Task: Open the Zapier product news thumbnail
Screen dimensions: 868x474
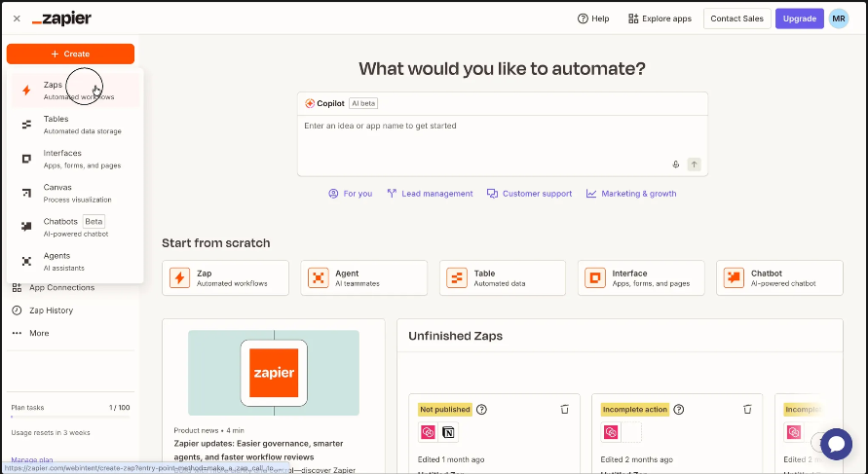Action: (x=273, y=373)
